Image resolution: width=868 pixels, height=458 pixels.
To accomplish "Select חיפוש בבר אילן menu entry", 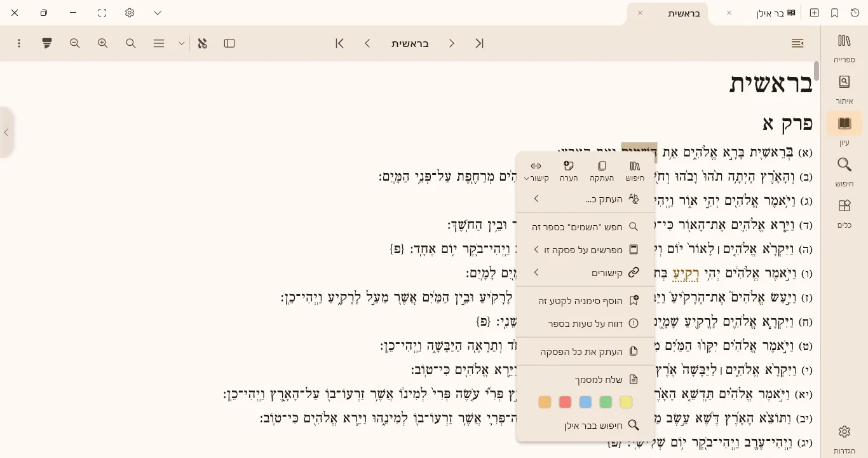I will pyautogui.click(x=586, y=426).
